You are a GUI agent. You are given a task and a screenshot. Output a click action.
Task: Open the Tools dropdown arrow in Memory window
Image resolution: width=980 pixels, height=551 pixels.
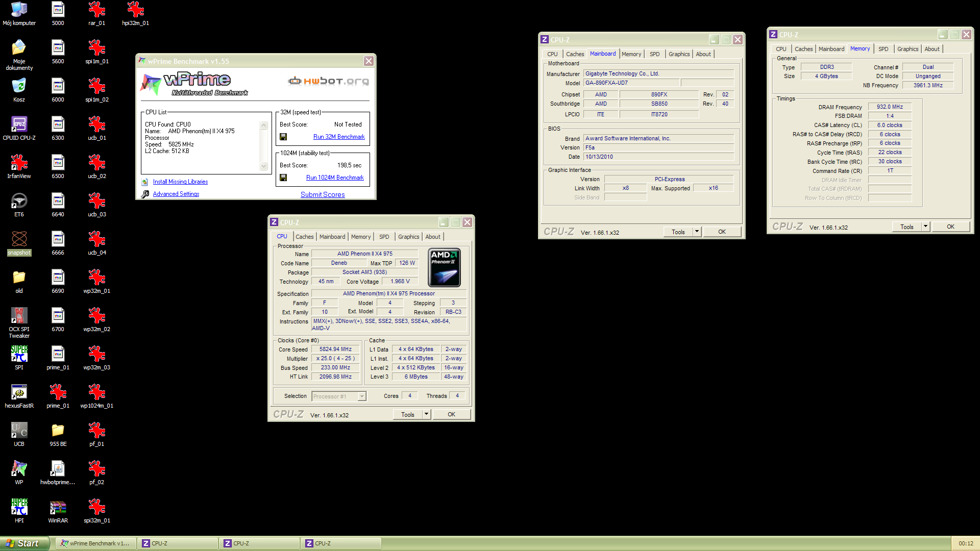pyautogui.click(x=925, y=227)
